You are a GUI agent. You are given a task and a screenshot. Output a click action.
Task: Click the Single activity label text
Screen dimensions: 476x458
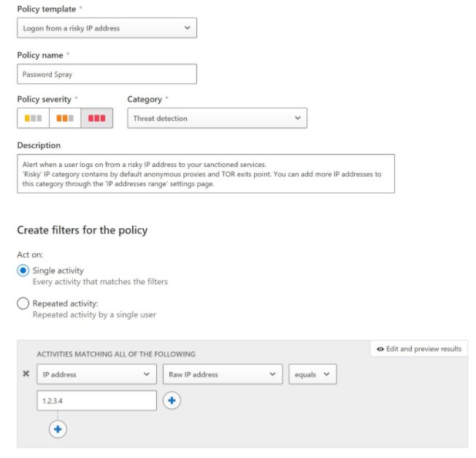tap(58, 271)
